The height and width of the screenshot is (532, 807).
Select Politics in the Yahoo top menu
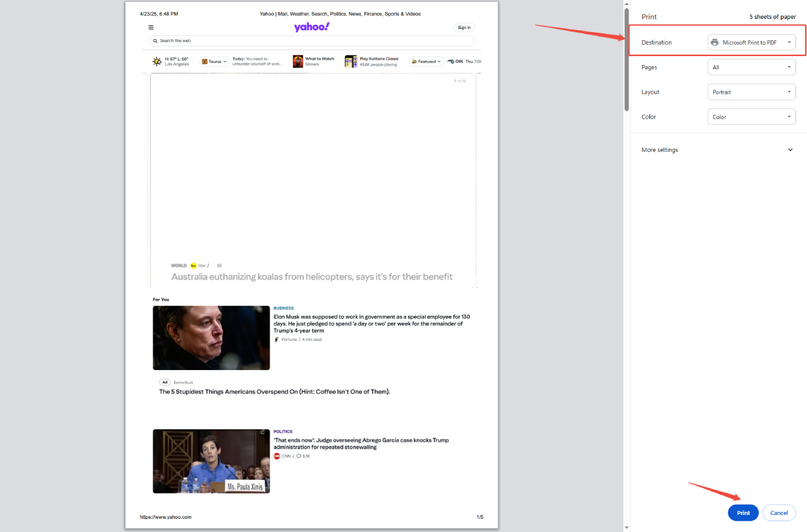(338, 13)
